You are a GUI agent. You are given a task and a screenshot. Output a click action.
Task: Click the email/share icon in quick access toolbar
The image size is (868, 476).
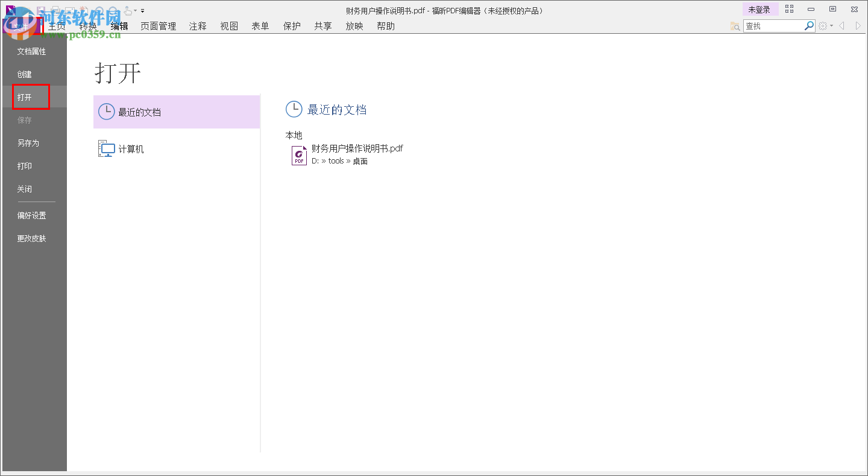tap(70, 10)
